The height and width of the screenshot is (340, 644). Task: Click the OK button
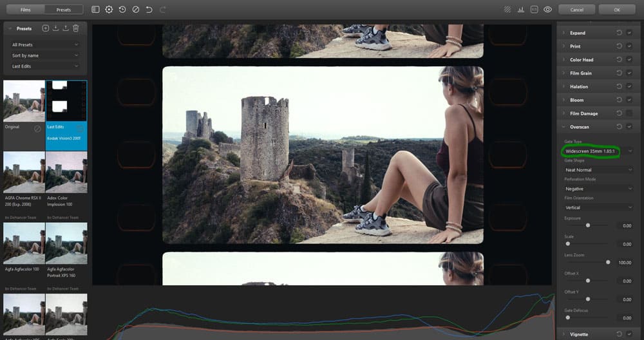617,10
